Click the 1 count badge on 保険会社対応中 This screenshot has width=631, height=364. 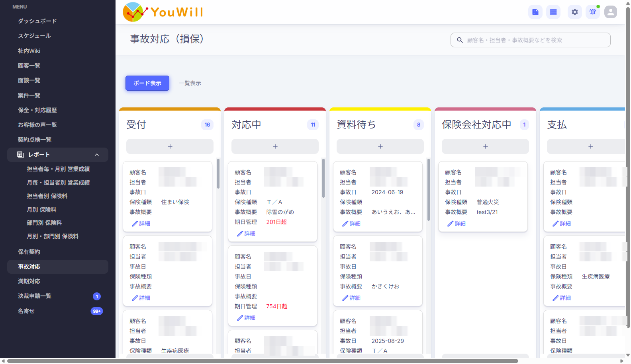(x=524, y=125)
